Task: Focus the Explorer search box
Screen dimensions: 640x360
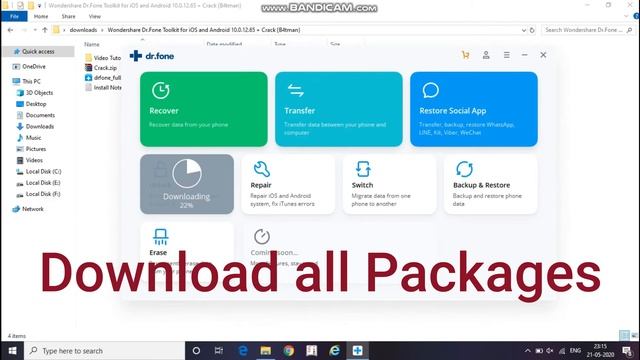Action: click(588, 30)
